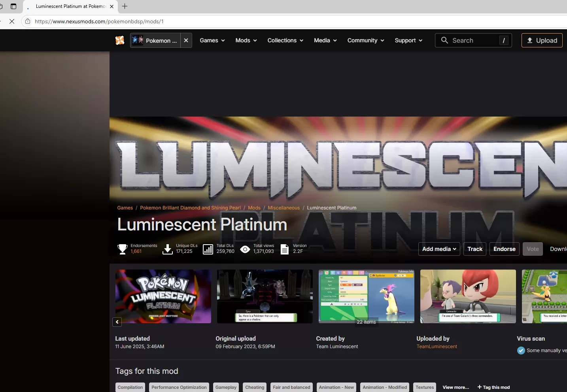Select the Animation - New tag
This screenshot has width=567, height=392.
pos(336,387)
